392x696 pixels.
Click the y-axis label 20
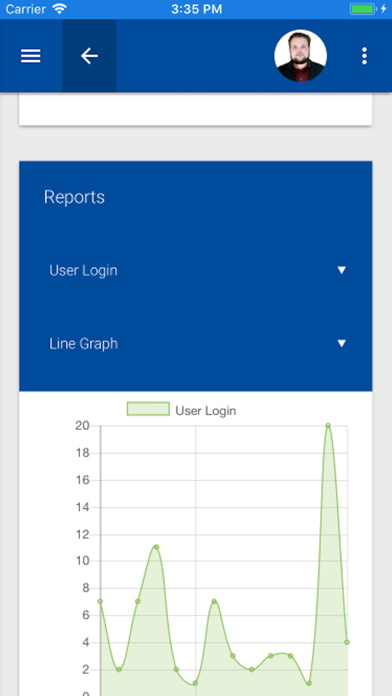coord(82,426)
